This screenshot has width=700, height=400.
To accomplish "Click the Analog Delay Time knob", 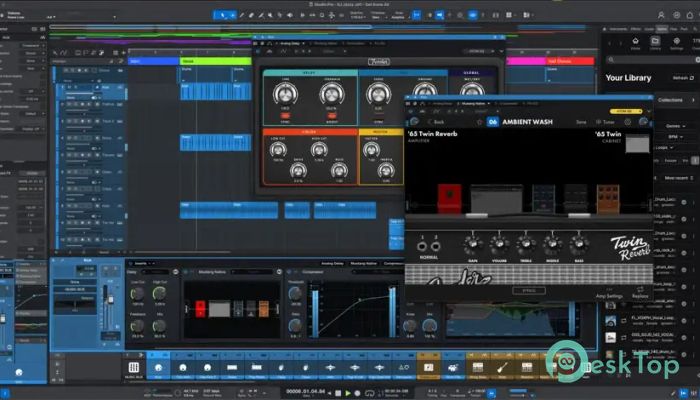I will pyautogui.click(x=285, y=94).
